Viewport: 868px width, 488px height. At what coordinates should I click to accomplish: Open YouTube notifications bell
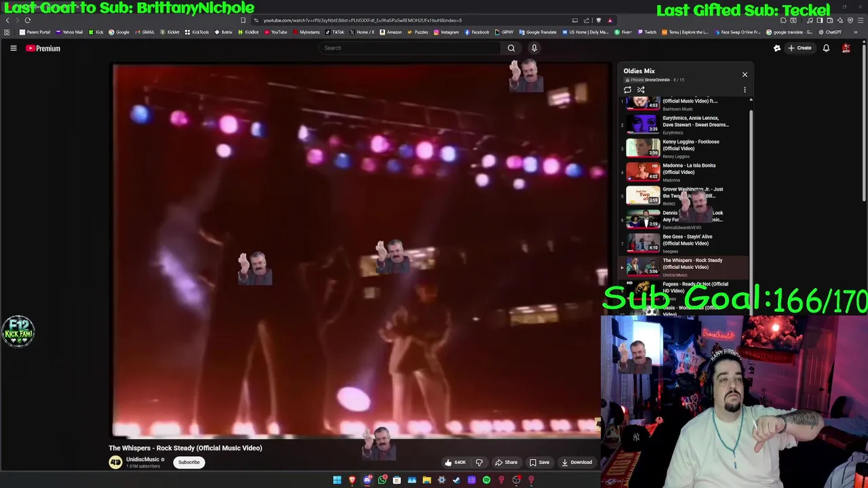(826, 48)
